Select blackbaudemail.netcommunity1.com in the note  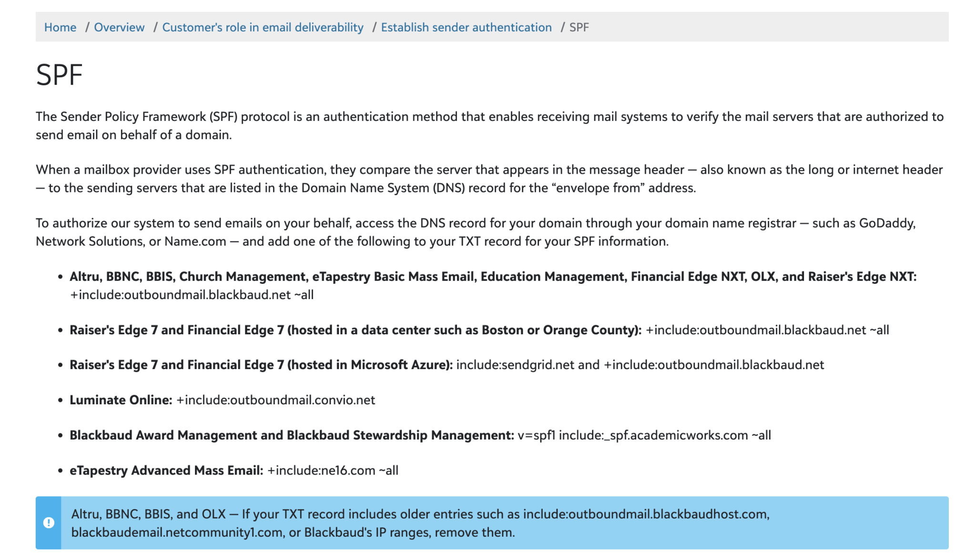click(x=176, y=532)
